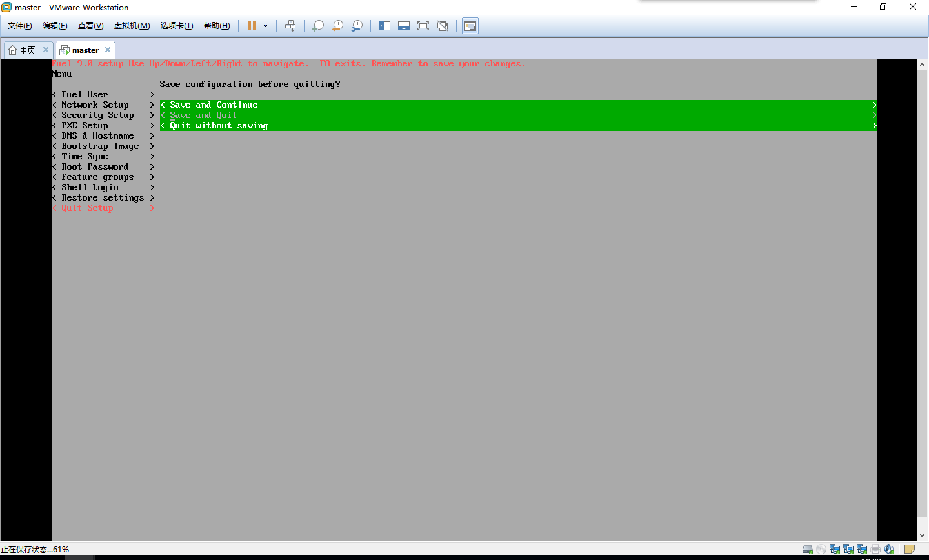Click the printer status bar icon

(x=875, y=549)
